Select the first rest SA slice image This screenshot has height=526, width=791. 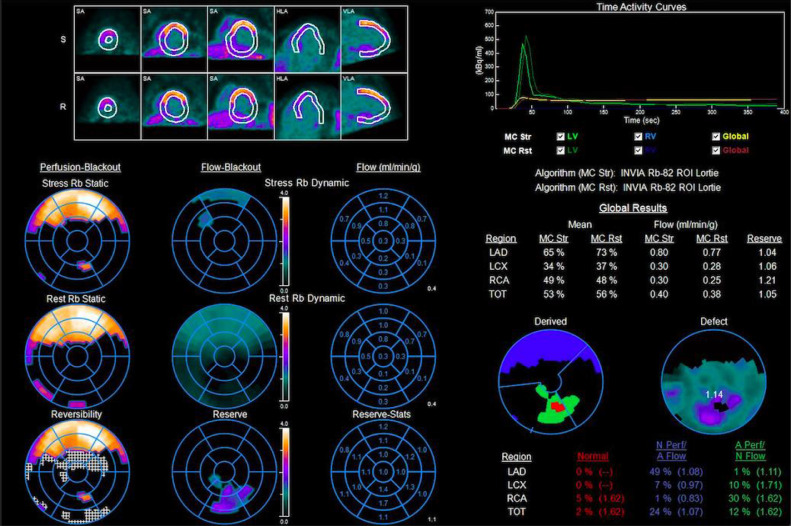point(107,106)
